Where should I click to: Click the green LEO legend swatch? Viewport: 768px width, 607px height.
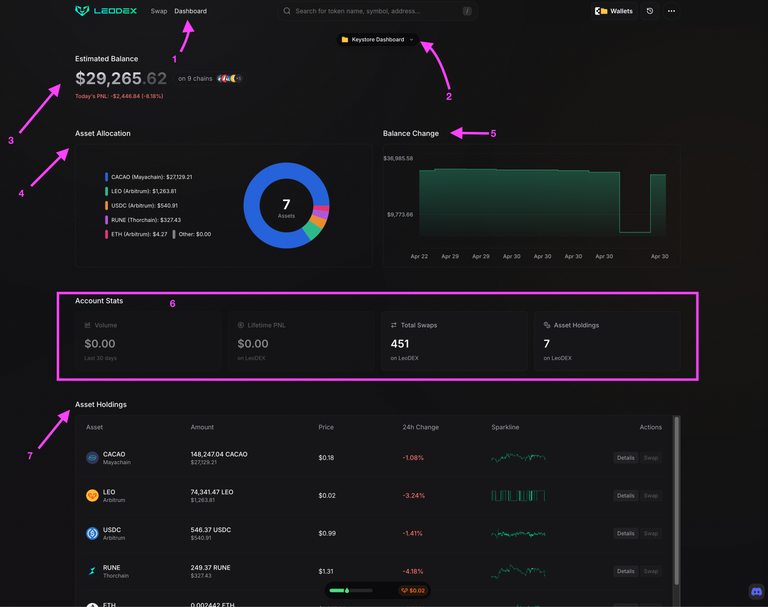click(x=106, y=191)
